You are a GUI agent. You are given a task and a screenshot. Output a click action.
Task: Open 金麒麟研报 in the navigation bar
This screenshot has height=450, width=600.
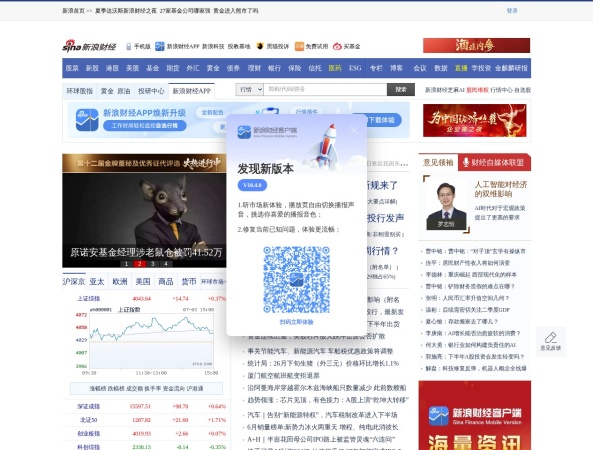[511, 68]
